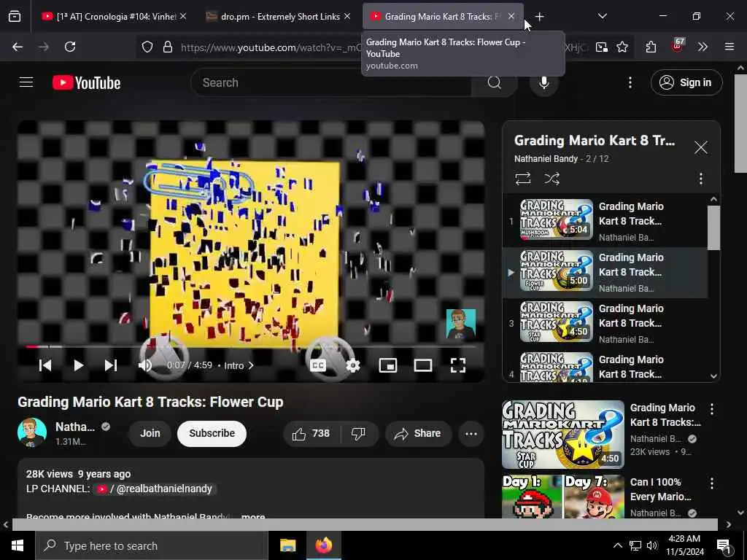
Task: Sign in to YouTube
Action: point(686,83)
